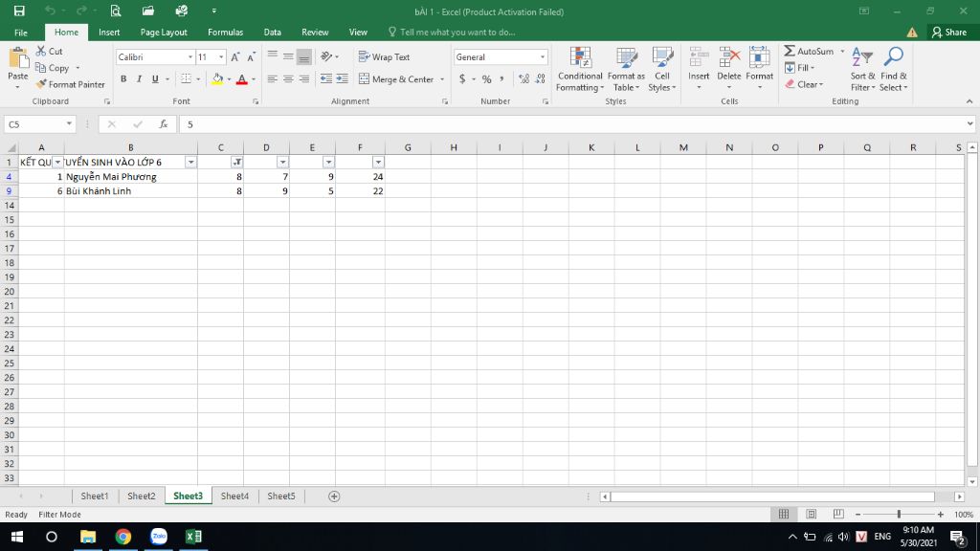The width and height of the screenshot is (980, 551).
Task: Open Find & Select menu
Action: pyautogui.click(x=893, y=69)
